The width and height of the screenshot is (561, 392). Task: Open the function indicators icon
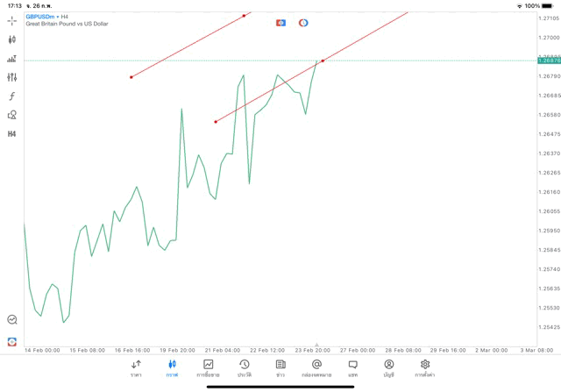click(12, 96)
